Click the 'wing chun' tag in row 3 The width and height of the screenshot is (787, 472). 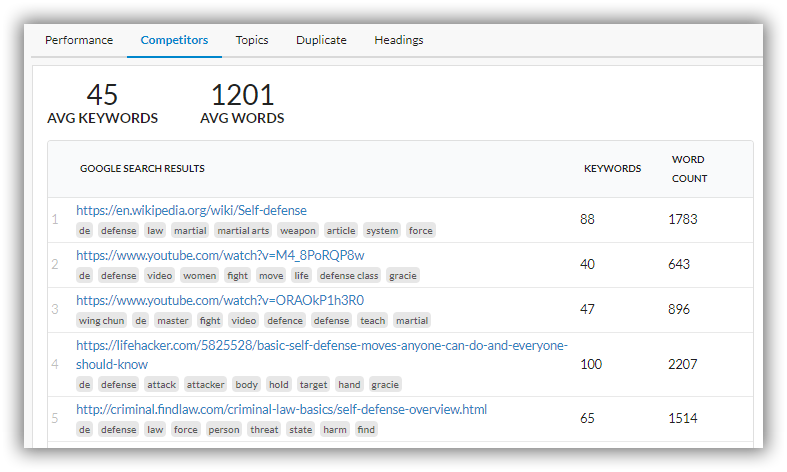click(x=101, y=320)
